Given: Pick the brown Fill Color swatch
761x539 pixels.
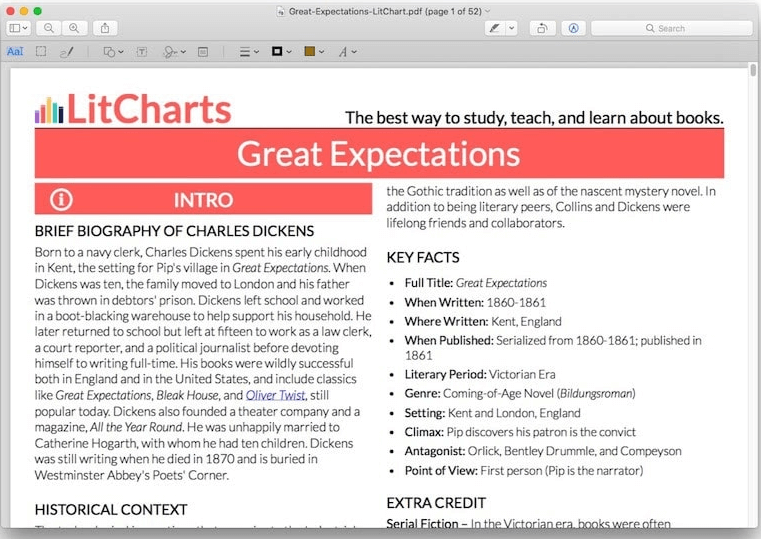Looking at the screenshot, I should [x=311, y=51].
